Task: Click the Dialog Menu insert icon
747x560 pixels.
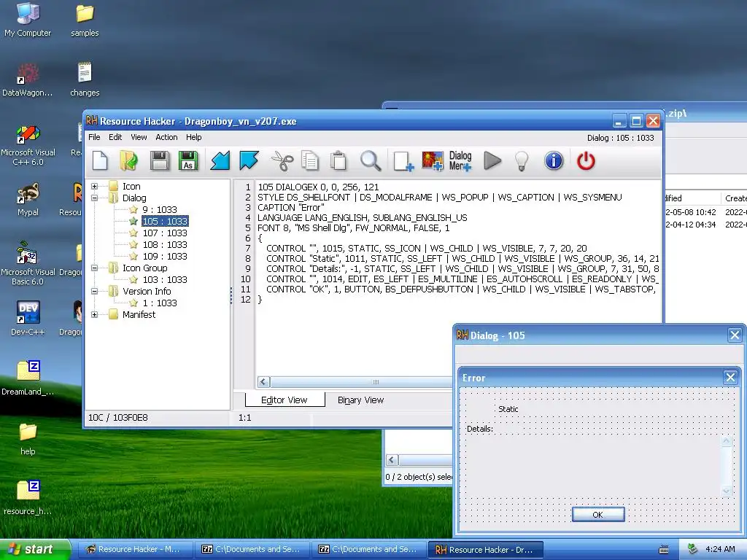Action: click(460, 161)
